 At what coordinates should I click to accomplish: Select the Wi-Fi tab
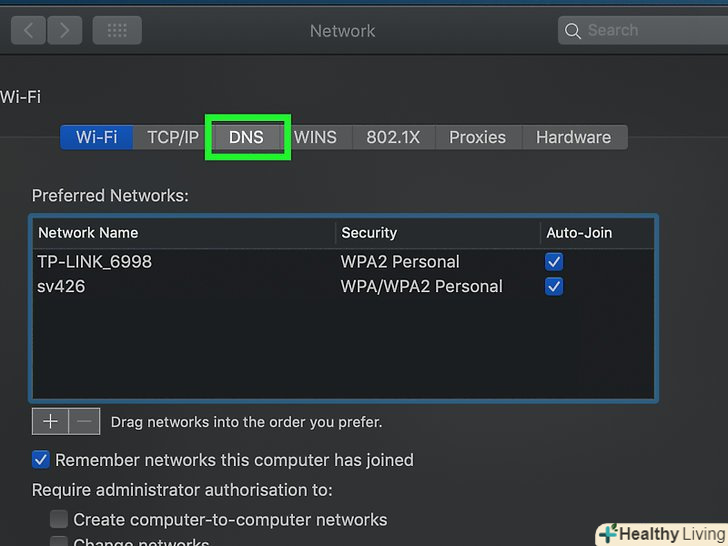pos(97,138)
